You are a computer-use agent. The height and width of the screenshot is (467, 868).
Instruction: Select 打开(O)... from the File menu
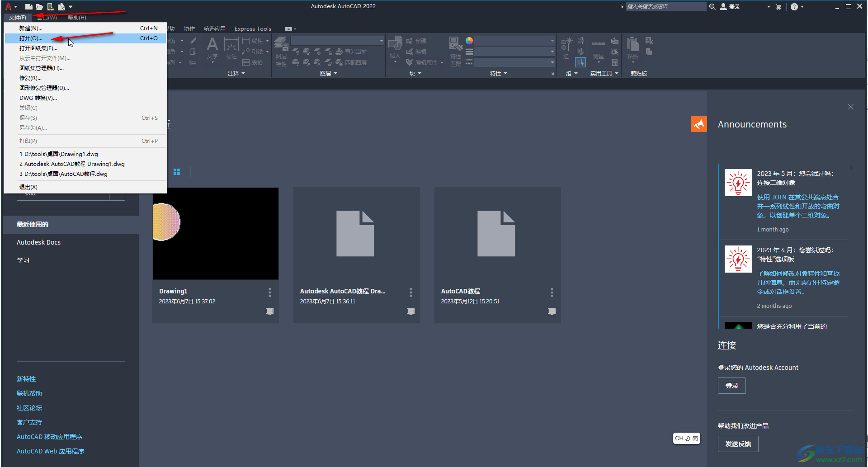(x=85, y=38)
